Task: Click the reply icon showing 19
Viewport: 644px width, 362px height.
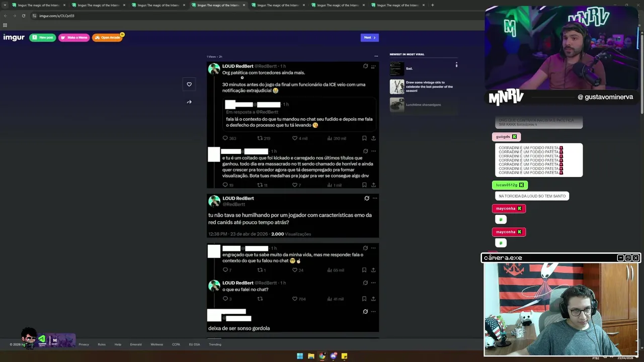Action: click(x=225, y=185)
